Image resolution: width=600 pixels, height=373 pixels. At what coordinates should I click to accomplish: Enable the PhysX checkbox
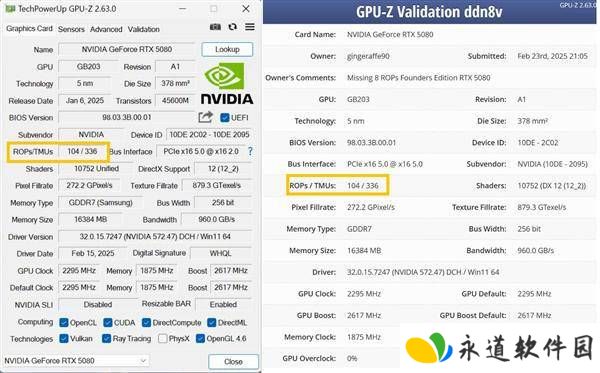click(162, 339)
